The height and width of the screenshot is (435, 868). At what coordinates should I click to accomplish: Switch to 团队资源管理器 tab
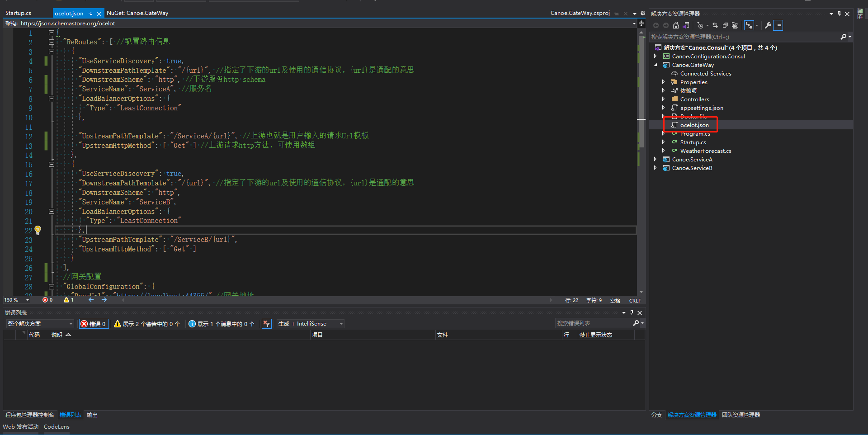(x=741, y=415)
